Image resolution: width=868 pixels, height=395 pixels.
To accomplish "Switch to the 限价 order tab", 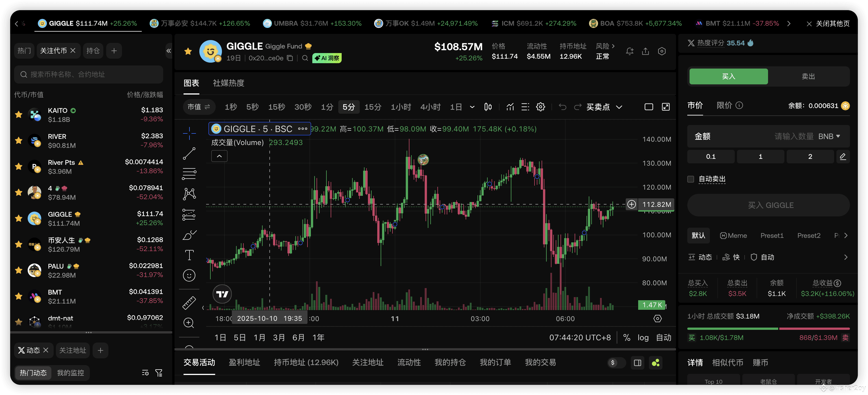I will pyautogui.click(x=724, y=106).
